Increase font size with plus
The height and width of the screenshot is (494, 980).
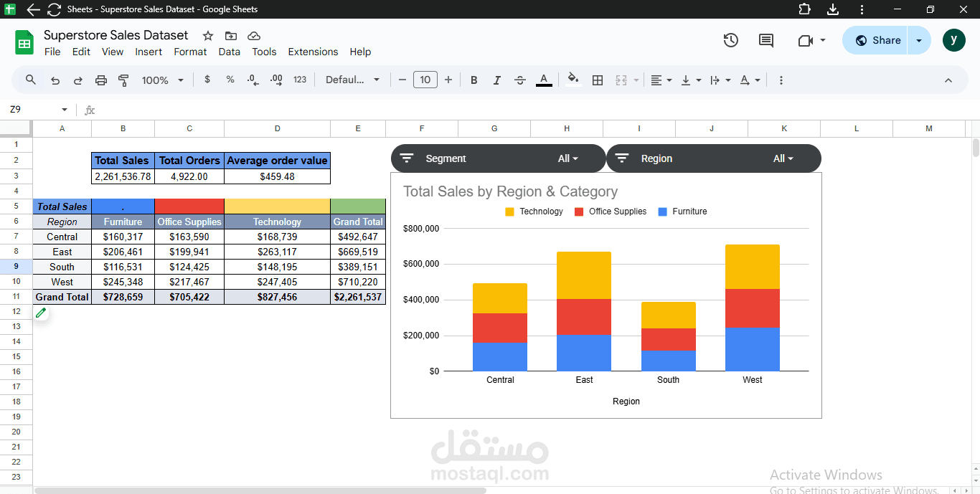pyautogui.click(x=448, y=80)
